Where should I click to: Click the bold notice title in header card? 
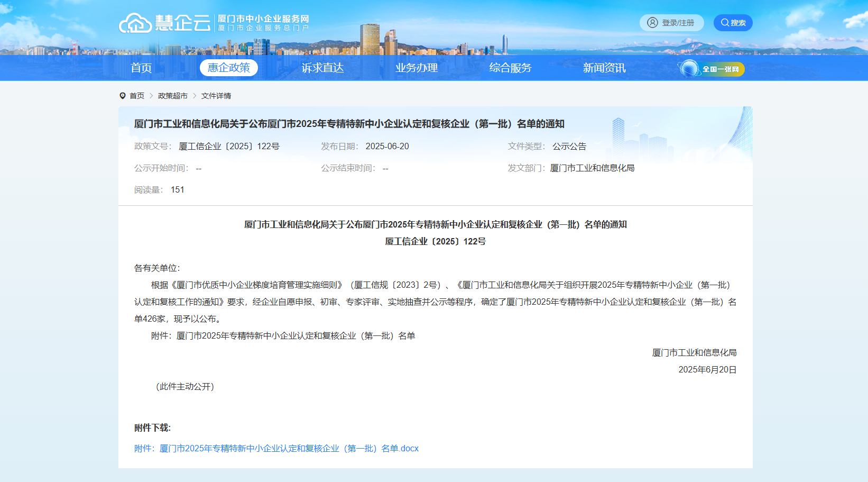[349, 124]
